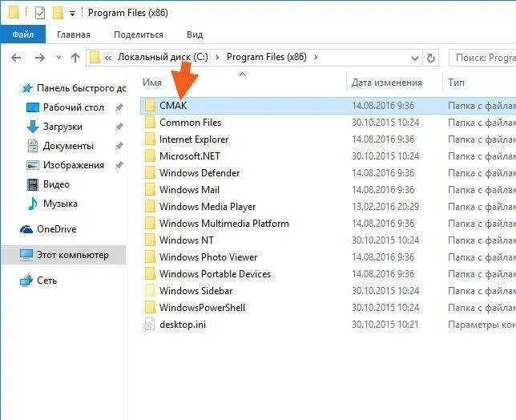Expand the chevron after Локальный диск (C:)
516x420 pixels.
(x=217, y=58)
